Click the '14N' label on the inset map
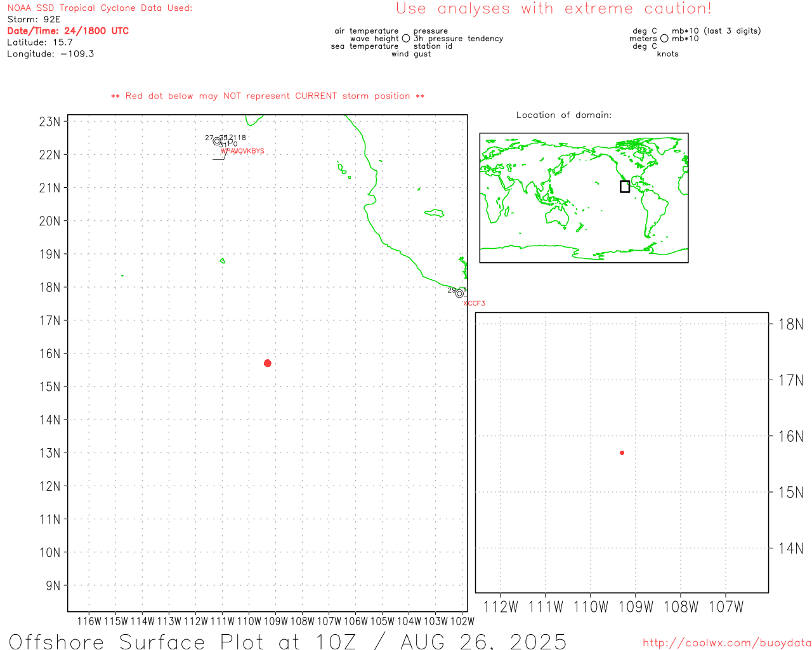Screen dimensions: 812x650 (x=790, y=548)
